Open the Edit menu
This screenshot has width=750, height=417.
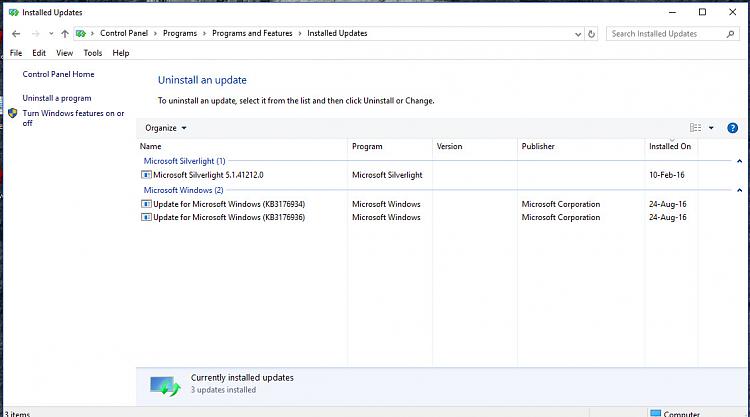[39, 53]
